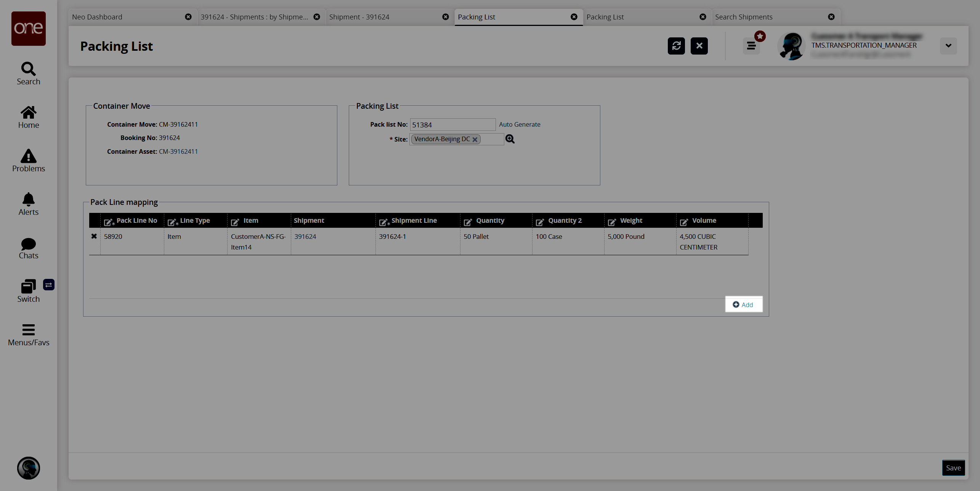Image resolution: width=980 pixels, height=491 pixels.
Task: Click the edit icon on Pack Line No column
Action: point(108,221)
